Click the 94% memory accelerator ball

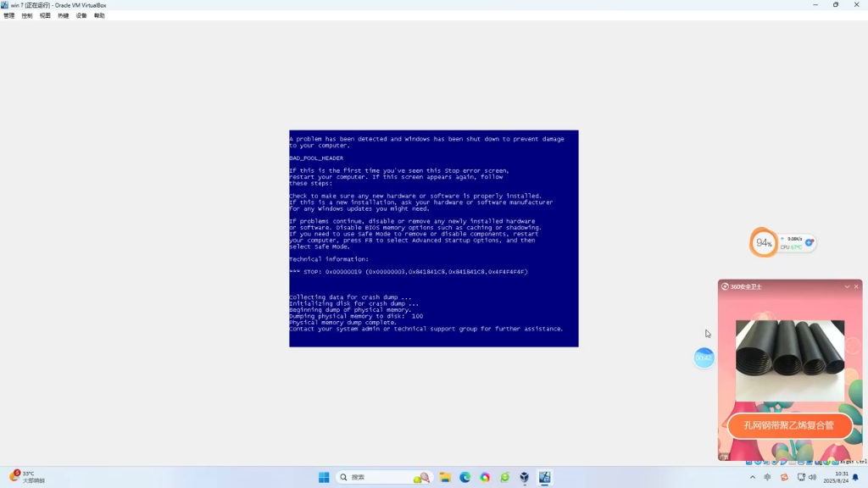click(764, 242)
